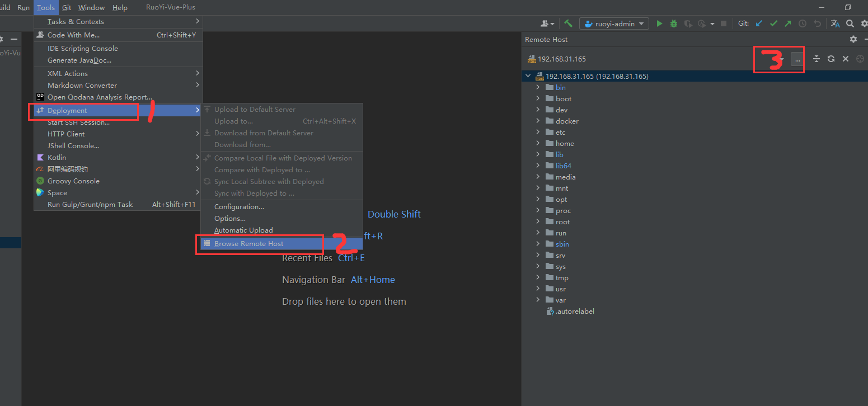
Task: Expand the etc folder chevron
Action: [538, 132]
